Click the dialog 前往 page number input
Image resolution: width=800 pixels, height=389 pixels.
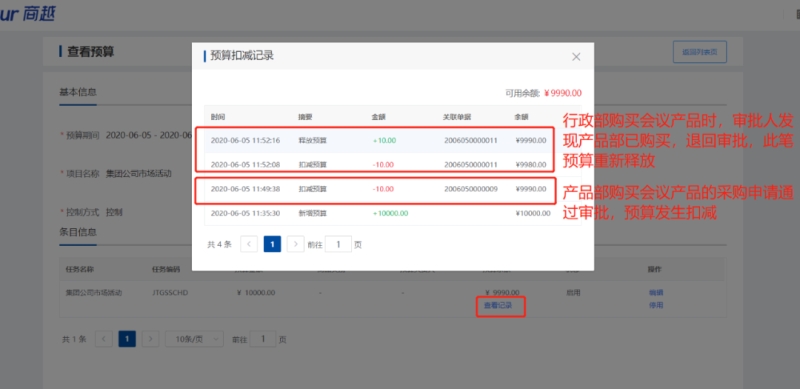[x=338, y=244]
